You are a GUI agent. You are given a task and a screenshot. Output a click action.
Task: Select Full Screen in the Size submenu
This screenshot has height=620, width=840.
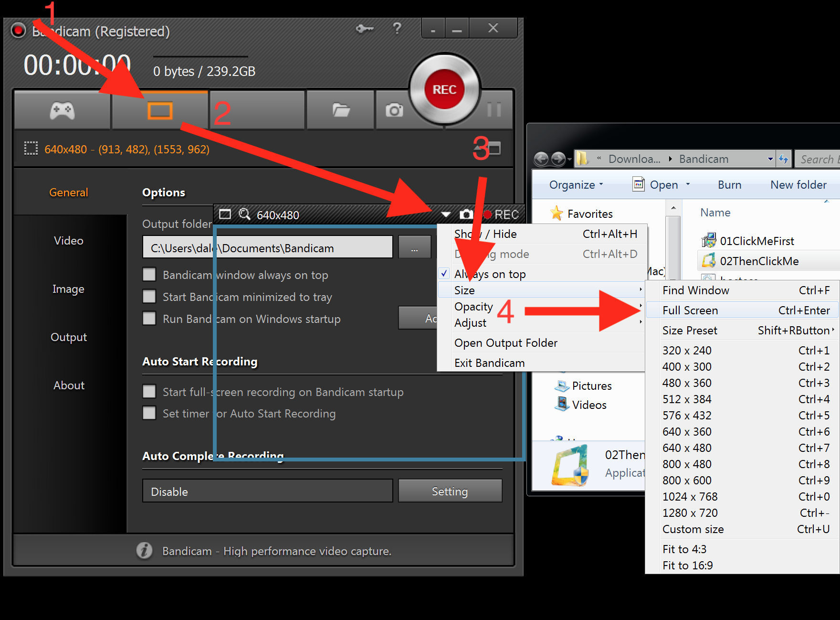[742, 310]
